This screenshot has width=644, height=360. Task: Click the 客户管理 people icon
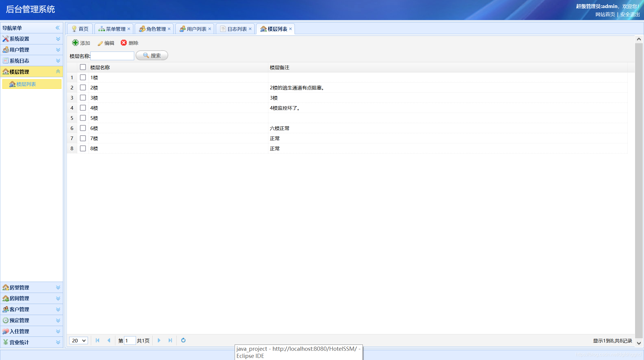pyautogui.click(x=5, y=309)
